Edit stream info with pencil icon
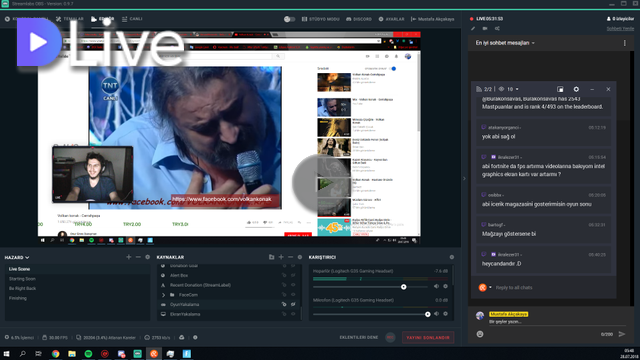Viewport: 640px width, 360px height. [x=473, y=29]
